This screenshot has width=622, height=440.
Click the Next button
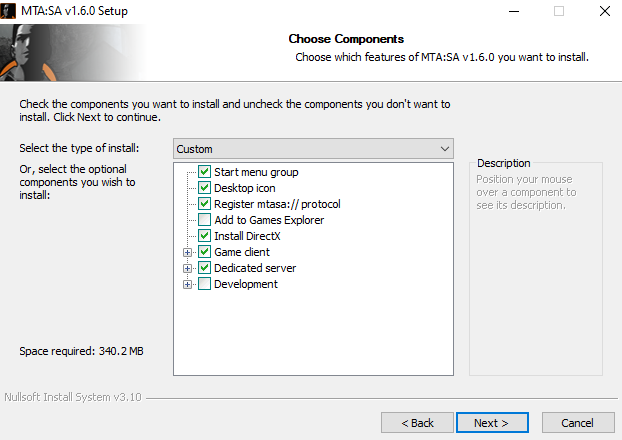(x=491, y=422)
